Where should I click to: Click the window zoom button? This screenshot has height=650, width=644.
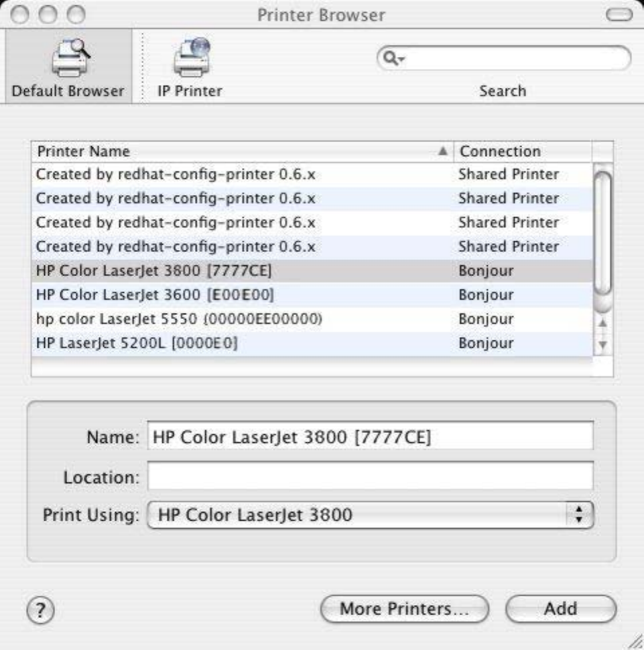pos(76,15)
